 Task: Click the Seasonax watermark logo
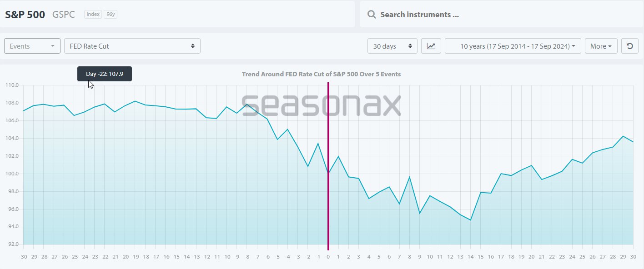tap(321, 105)
